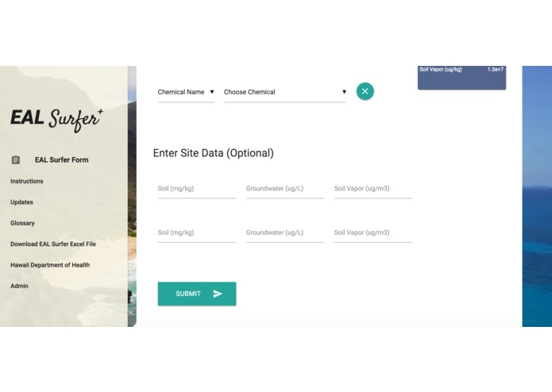
Task: Click the EAL Surfer+ logo
Action: click(56, 120)
